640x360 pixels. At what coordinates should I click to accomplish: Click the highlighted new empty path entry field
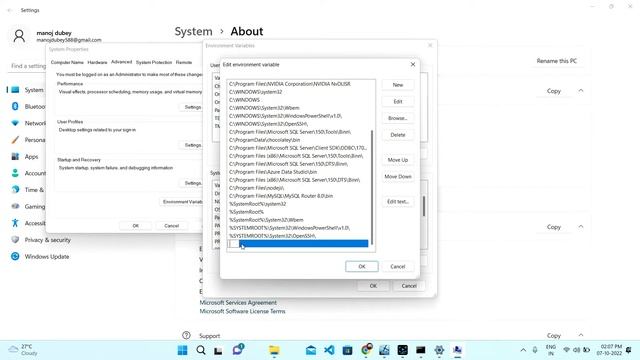coord(298,244)
